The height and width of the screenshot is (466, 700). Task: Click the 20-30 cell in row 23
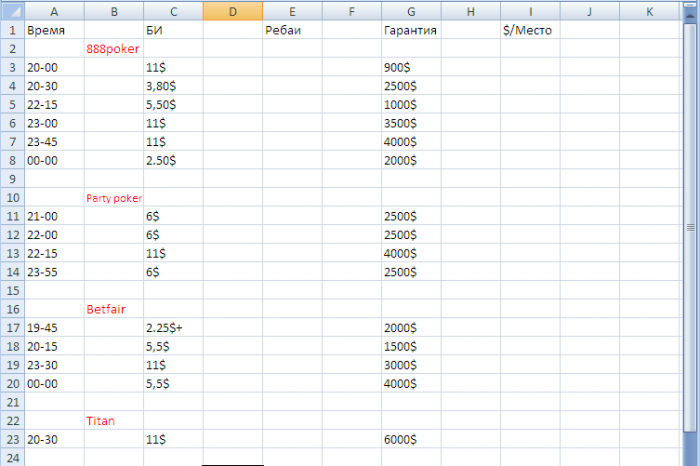54,439
